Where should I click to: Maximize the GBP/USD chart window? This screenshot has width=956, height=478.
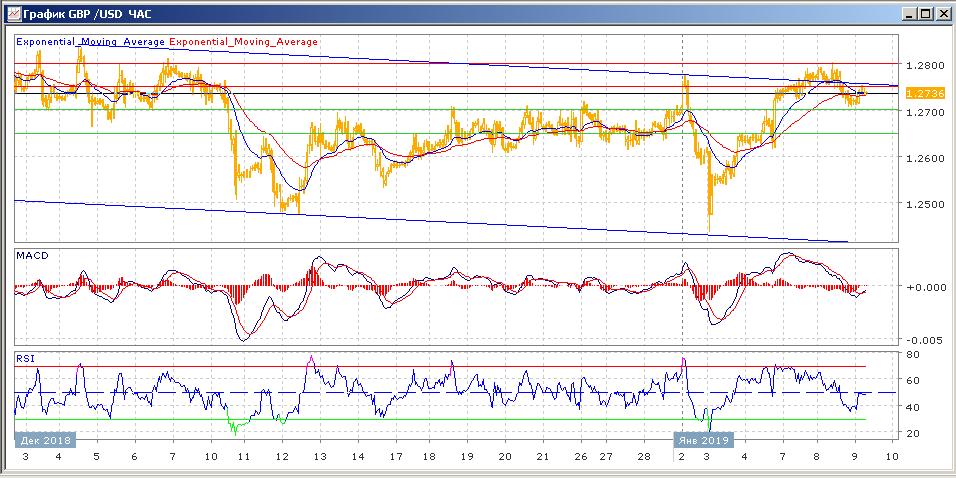tap(925, 13)
